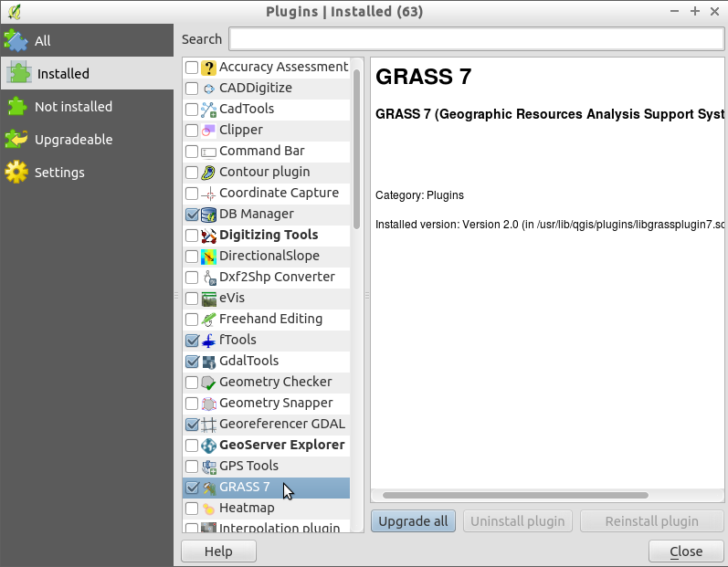Click the Upgradeable arrow puzzle icon
The width and height of the screenshot is (728, 567).
(x=16, y=139)
